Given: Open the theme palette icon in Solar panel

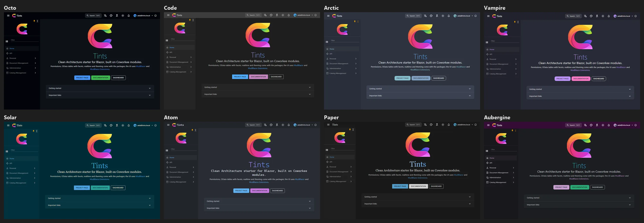Looking at the screenshot, I should [111, 125].
